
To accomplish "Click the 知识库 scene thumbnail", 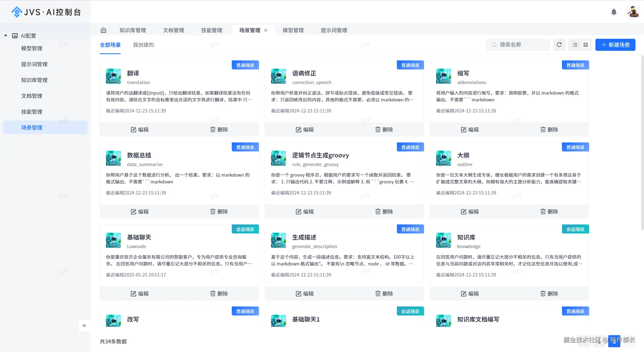I will pyautogui.click(x=443, y=240).
